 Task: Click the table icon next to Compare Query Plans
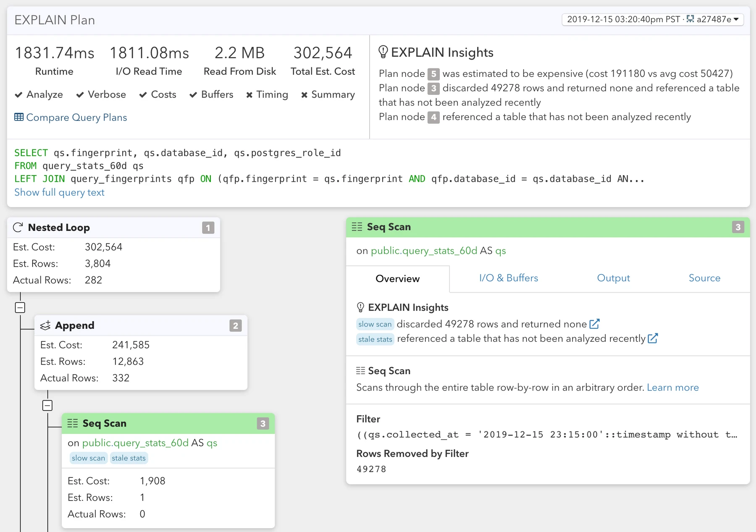[x=19, y=117]
